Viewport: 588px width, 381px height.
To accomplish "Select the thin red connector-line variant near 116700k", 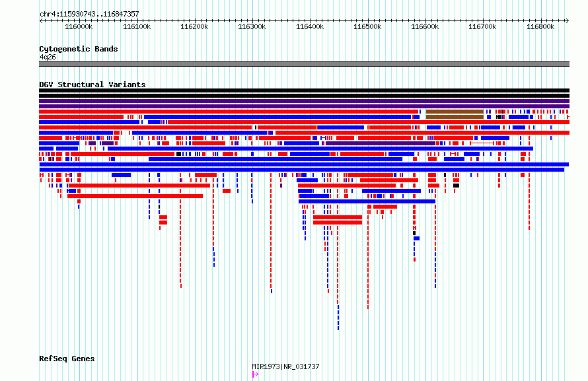I will (482, 143).
